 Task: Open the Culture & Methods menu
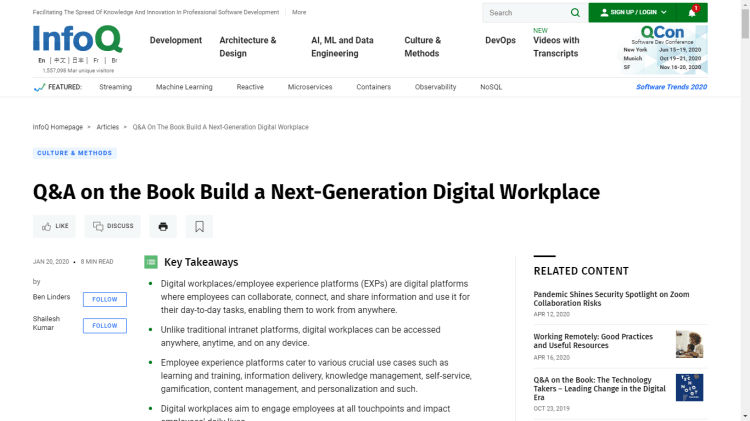pyautogui.click(x=422, y=47)
